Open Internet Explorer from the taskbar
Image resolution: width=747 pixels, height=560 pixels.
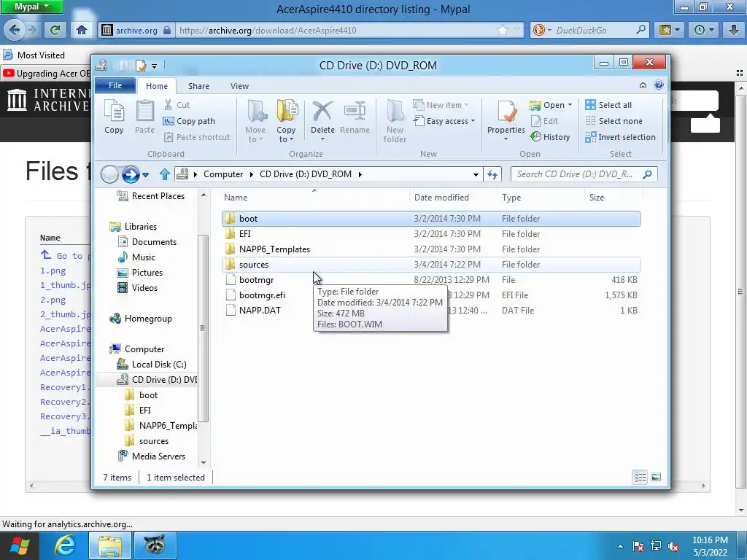(x=64, y=545)
